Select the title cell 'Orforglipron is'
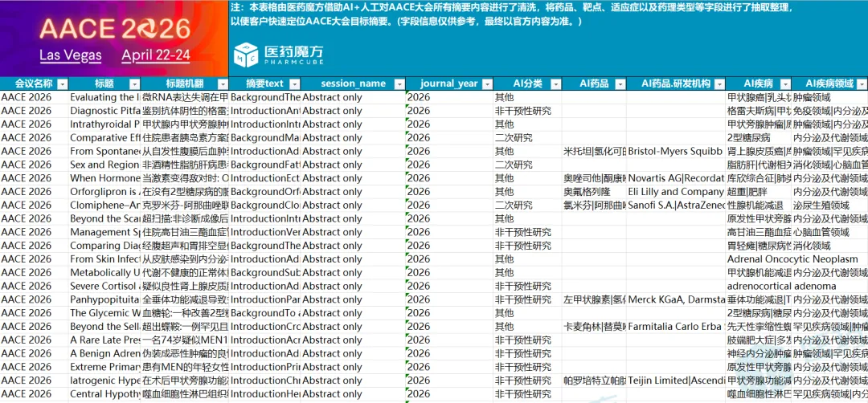 tap(105, 192)
